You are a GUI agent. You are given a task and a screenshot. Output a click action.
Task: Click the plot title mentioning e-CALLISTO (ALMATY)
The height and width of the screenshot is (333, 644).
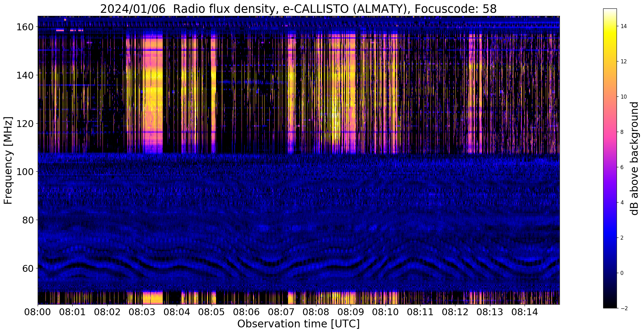pos(298,9)
